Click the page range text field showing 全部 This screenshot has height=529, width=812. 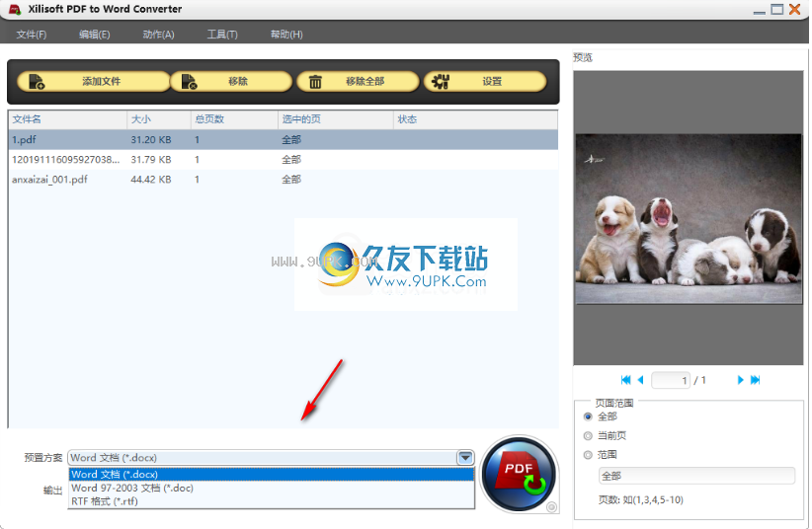(696, 476)
